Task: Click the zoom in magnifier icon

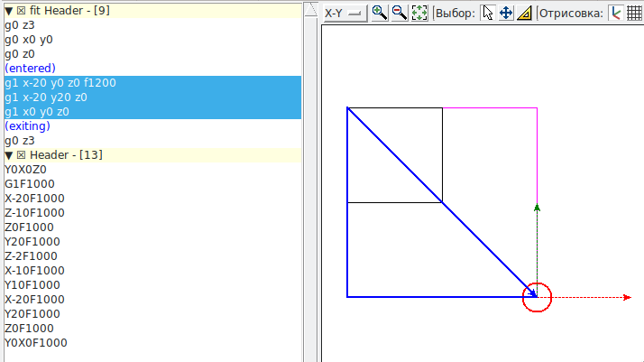Action: point(379,14)
